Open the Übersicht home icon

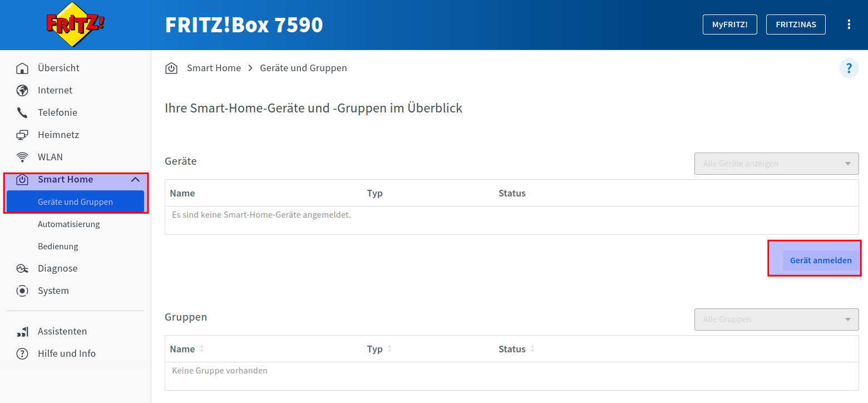click(22, 68)
